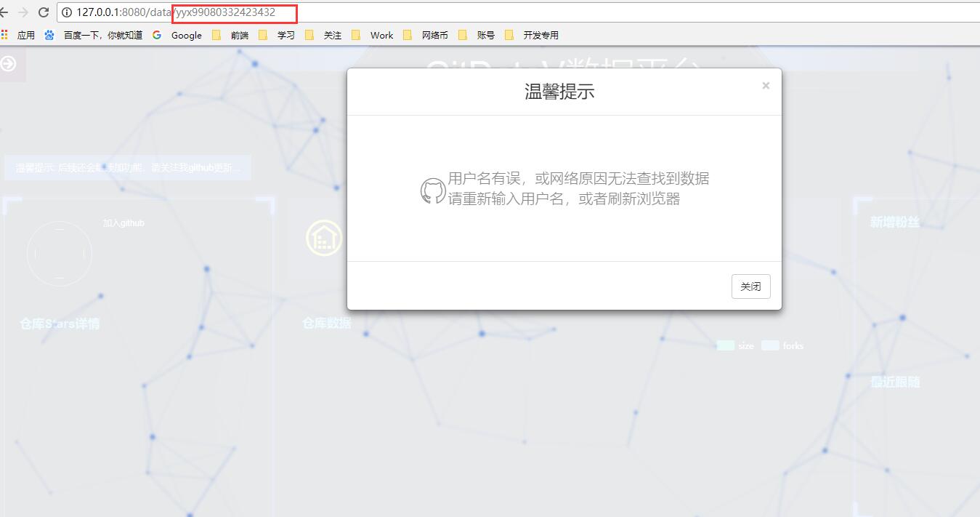This screenshot has height=517, width=980.
Task: Click the address bar URL field
Action: (519, 12)
